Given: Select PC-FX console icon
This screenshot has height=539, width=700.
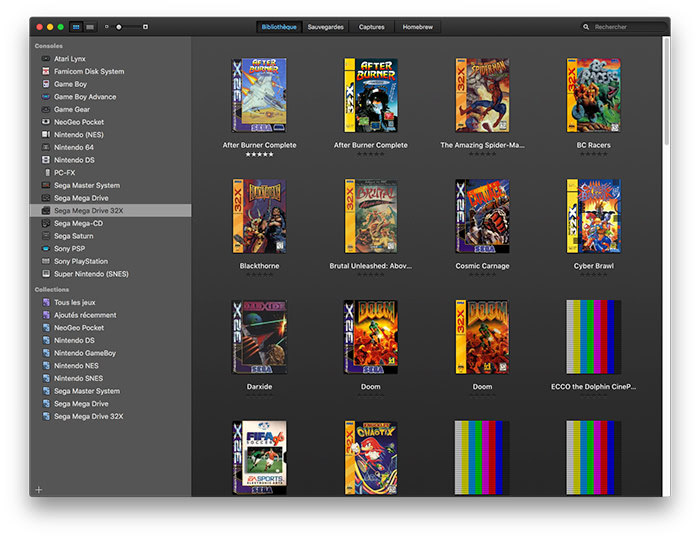Looking at the screenshot, I should (47, 172).
